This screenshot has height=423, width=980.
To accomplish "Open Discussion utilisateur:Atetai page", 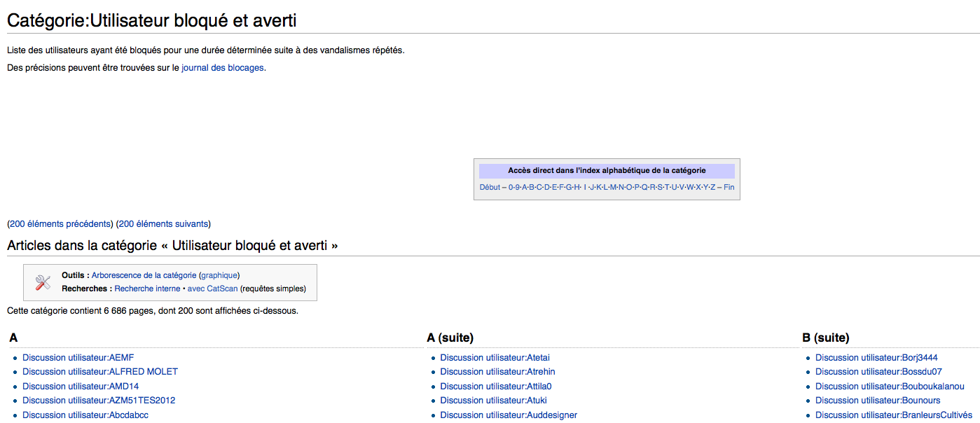I will pyautogui.click(x=495, y=358).
